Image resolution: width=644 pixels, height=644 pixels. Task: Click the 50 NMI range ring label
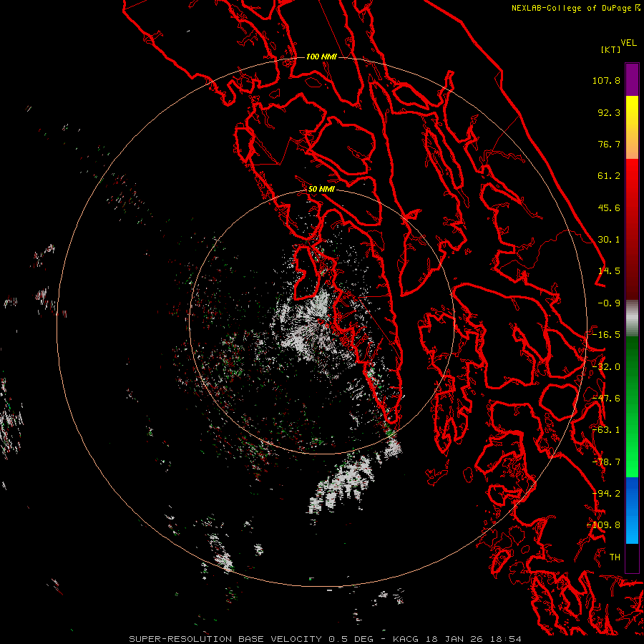pos(321,190)
